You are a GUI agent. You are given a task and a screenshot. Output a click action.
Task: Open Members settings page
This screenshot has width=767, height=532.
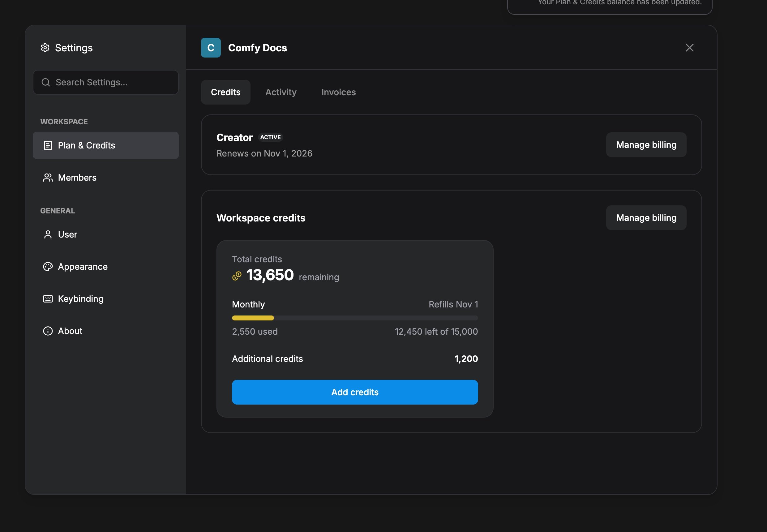(x=106, y=178)
